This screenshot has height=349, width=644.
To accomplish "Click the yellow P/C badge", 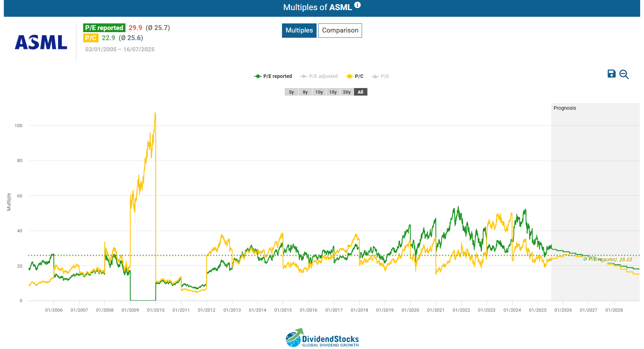I will tap(91, 38).
